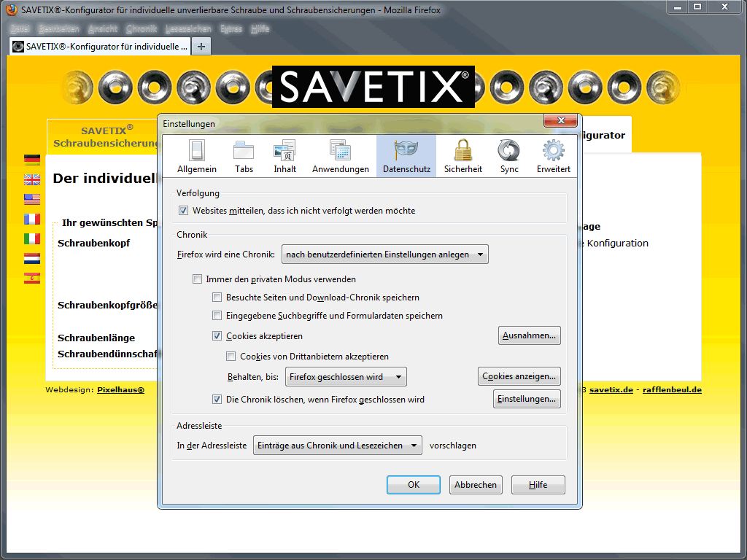Viewport: 747px width, 560px height.
Task: Open the Bearbeiten menu
Action: click(x=58, y=28)
